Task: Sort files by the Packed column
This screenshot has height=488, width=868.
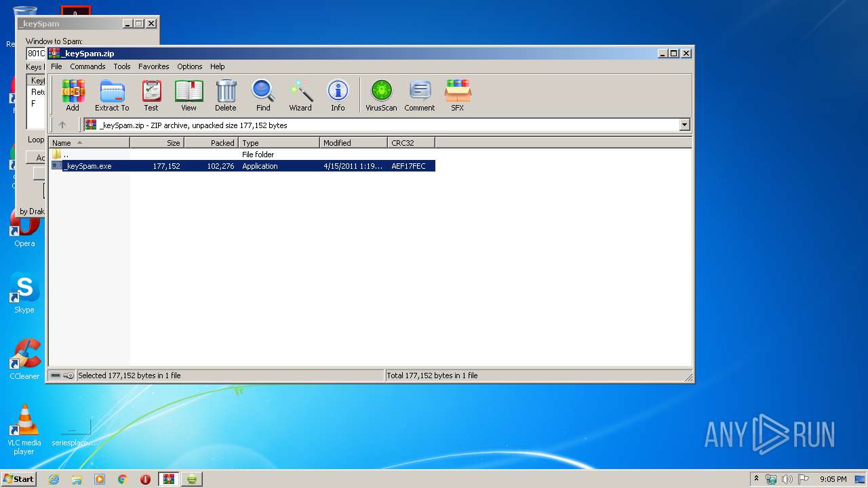Action: [x=211, y=143]
